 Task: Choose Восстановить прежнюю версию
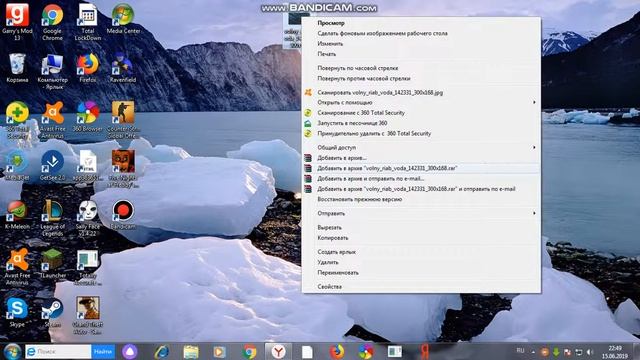click(x=421, y=199)
